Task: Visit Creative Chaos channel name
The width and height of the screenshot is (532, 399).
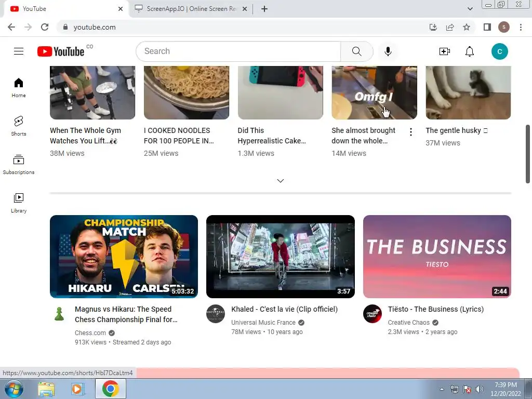Action: 408,322
